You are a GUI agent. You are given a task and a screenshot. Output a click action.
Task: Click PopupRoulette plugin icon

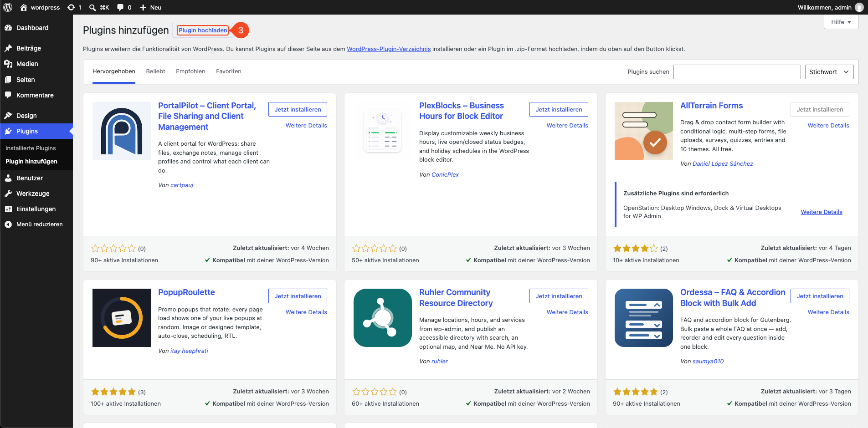[x=122, y=318]
